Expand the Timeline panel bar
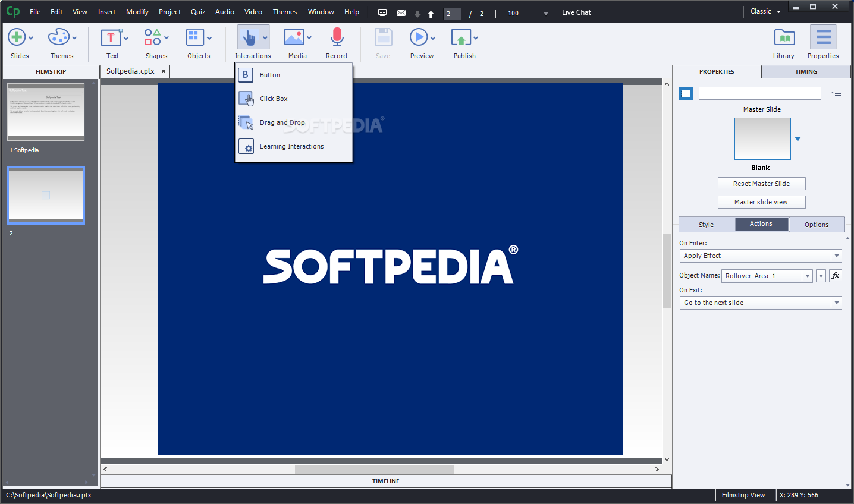The height and width of the screenshot is (504, 854). [x=386, y=481]
